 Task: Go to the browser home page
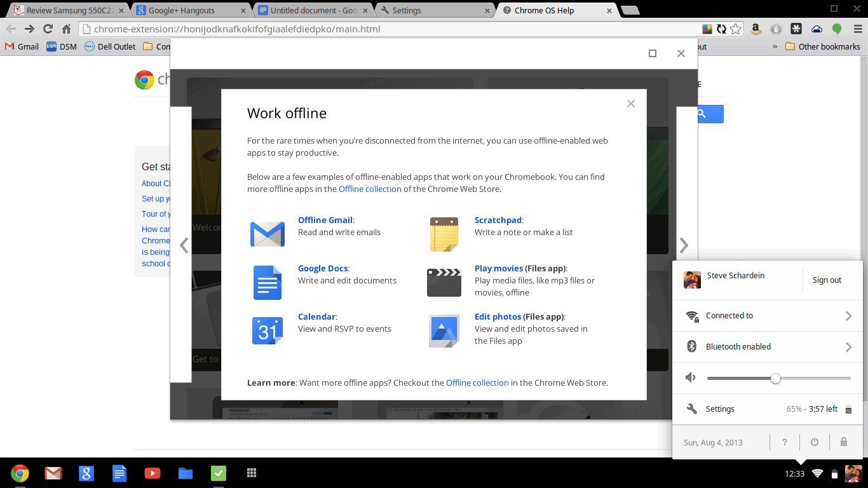pos(66,29)
